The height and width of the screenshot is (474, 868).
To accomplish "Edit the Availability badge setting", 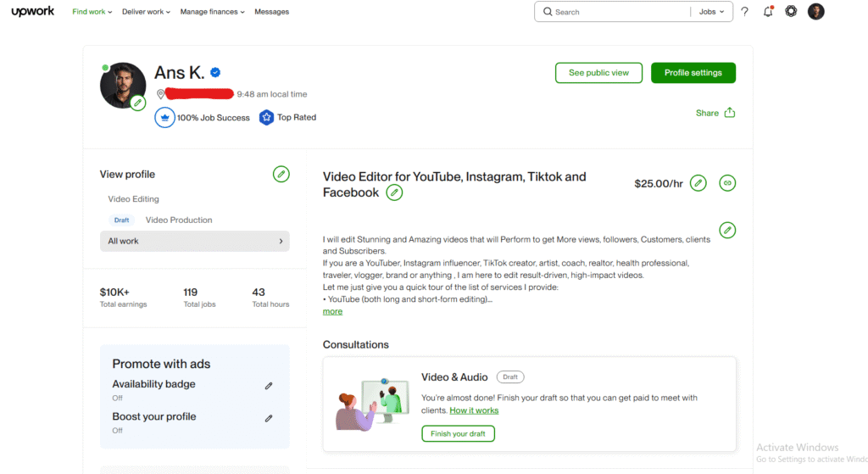I will 269,385.
